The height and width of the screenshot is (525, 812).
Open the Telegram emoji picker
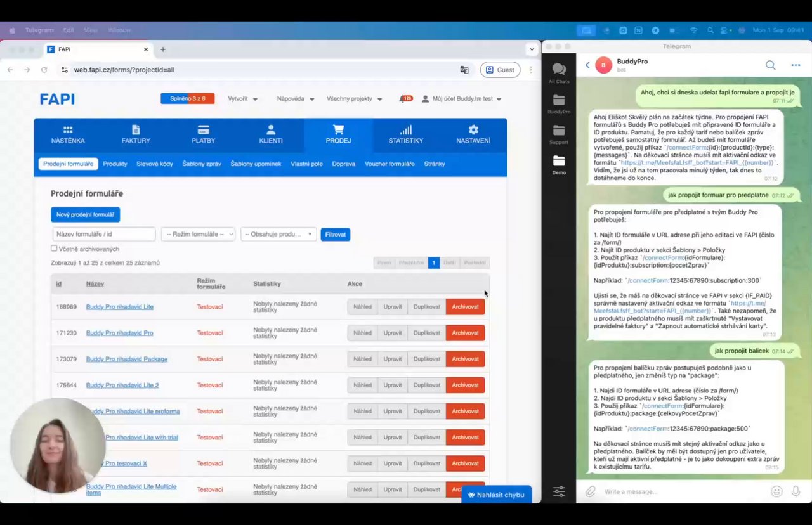pos(776,491)
